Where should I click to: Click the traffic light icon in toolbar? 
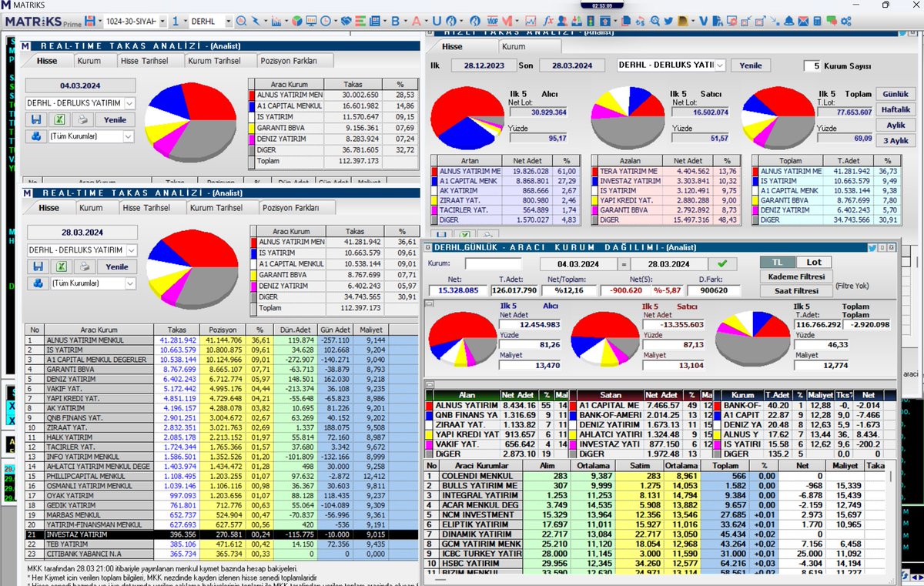591,21
